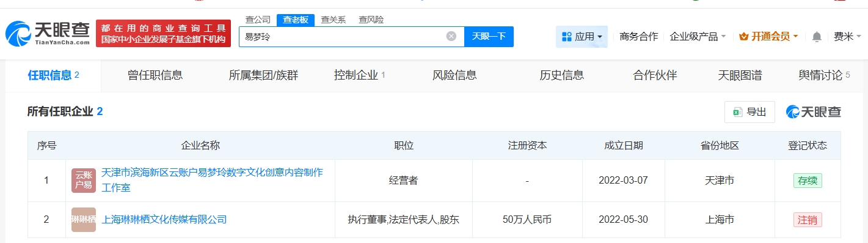
Task: Clear the search field text
Action: [x=451, y=36]
